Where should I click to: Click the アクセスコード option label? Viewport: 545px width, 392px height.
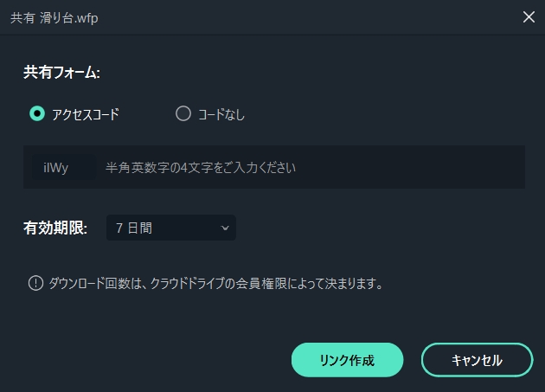coord(86,114)
